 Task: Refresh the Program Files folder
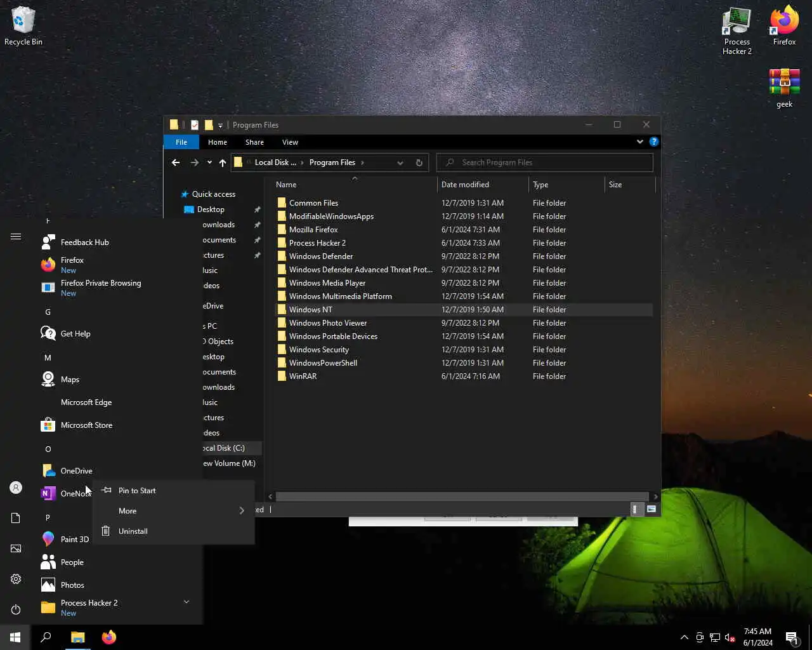point(419,162)
